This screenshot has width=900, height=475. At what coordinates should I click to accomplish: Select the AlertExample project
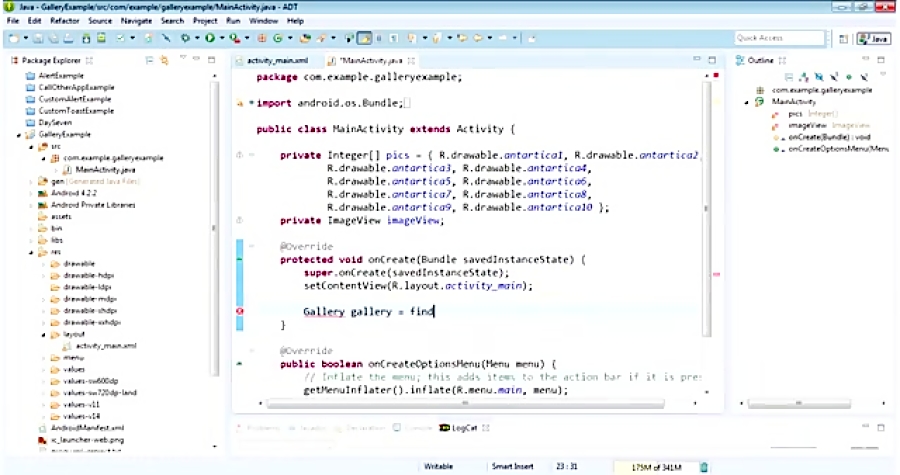(61, 76)
